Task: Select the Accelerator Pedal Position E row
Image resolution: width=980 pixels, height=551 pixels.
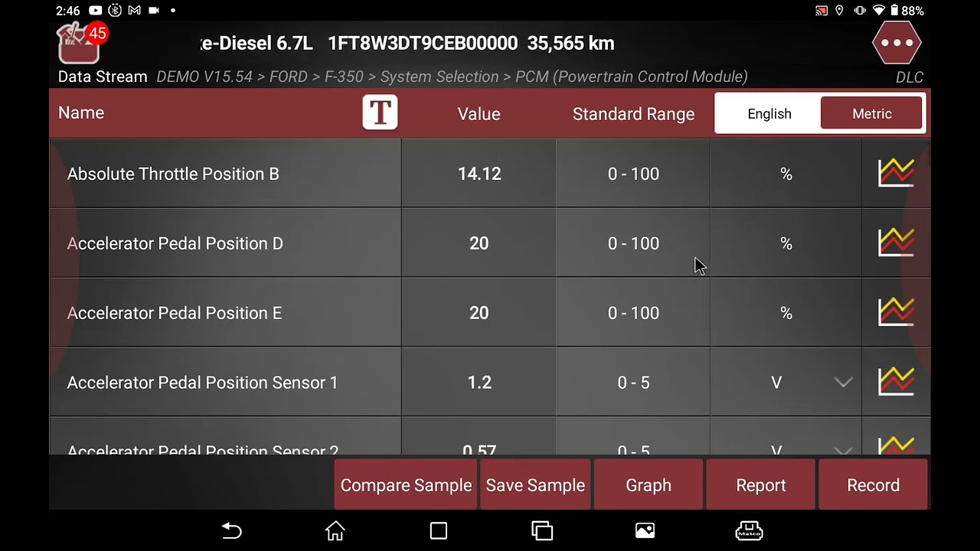Action: tap(490, 312)
